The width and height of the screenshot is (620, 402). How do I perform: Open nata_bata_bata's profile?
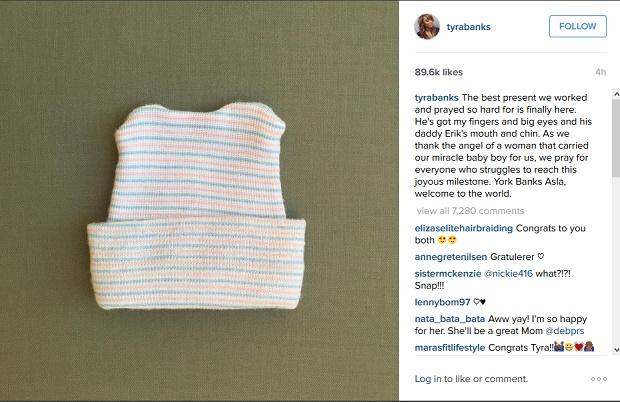tap(450, 319)
